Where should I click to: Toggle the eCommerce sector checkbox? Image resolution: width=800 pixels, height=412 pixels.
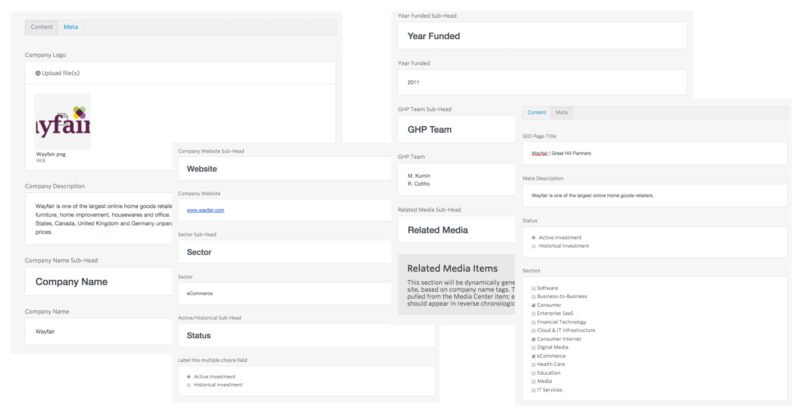tap(534, 356)
